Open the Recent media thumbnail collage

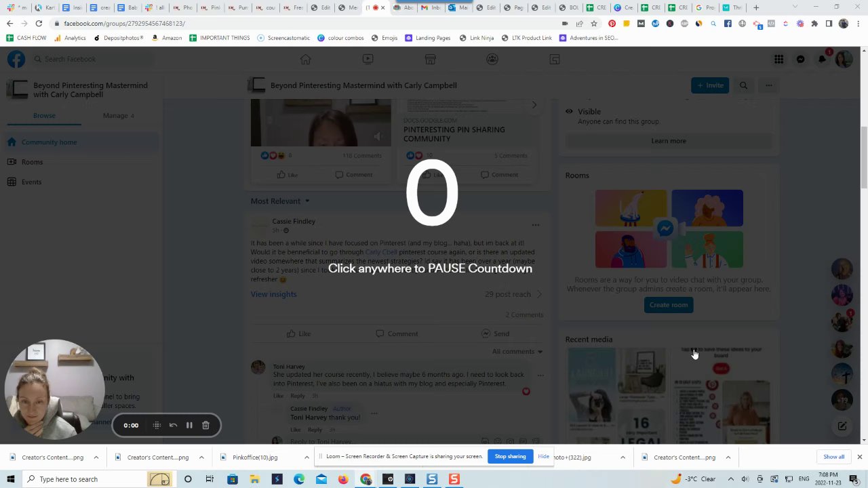click(x=669, y=396)
